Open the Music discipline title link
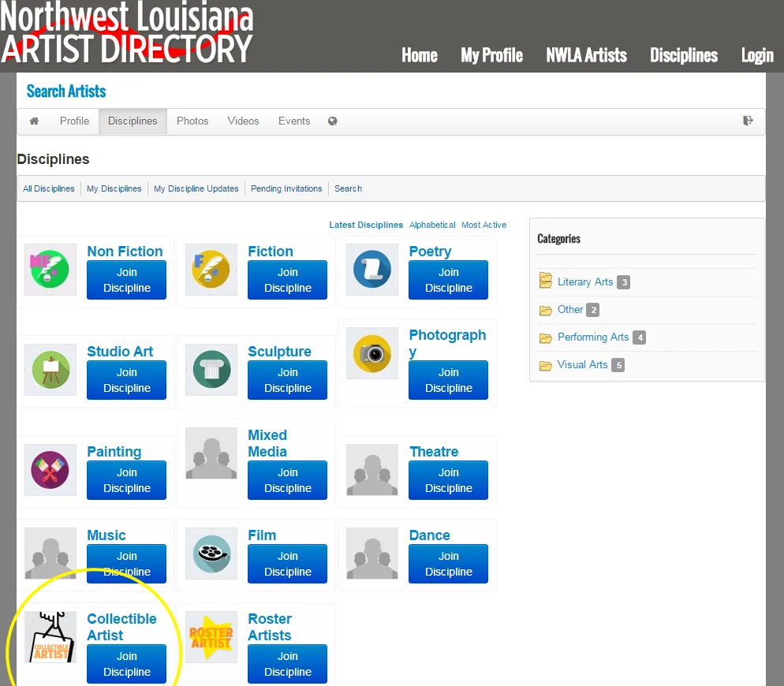784x686 pixels. tap(106, 535)
